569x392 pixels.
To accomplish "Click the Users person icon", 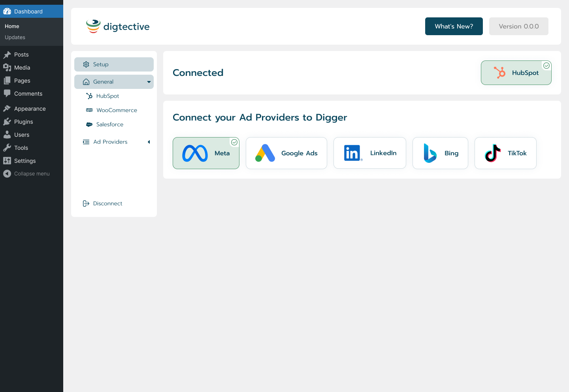I will (x=7, y=135).
